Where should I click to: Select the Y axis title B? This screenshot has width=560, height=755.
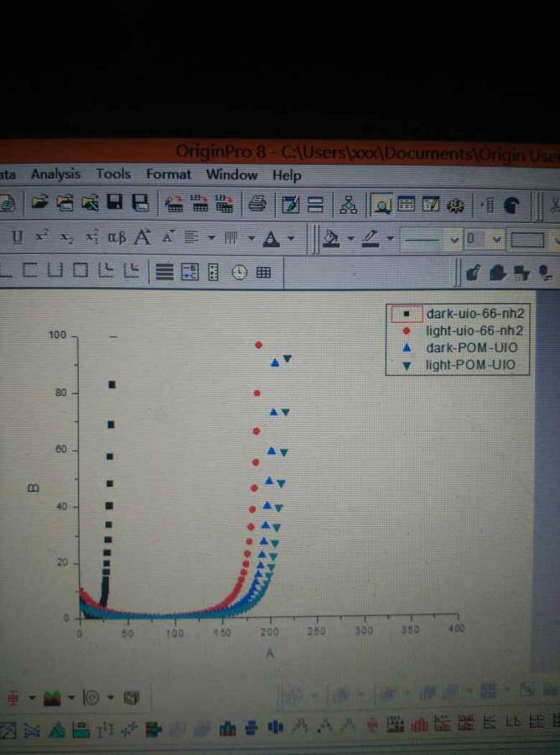[34, 488]
